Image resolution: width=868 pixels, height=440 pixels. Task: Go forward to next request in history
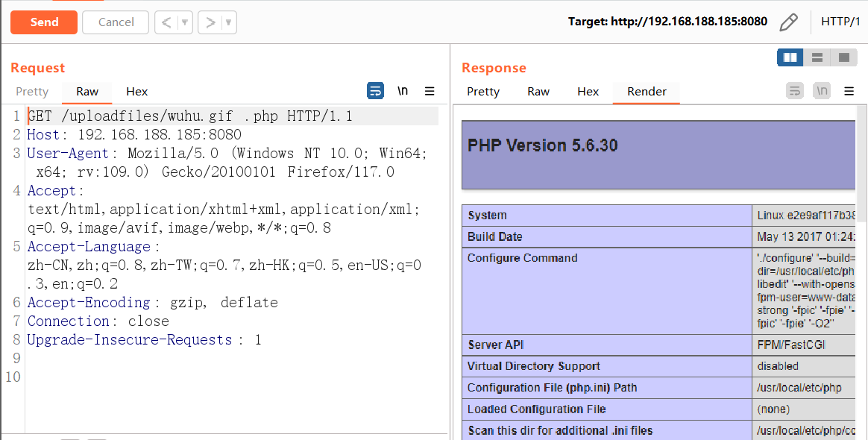point(210,22)
